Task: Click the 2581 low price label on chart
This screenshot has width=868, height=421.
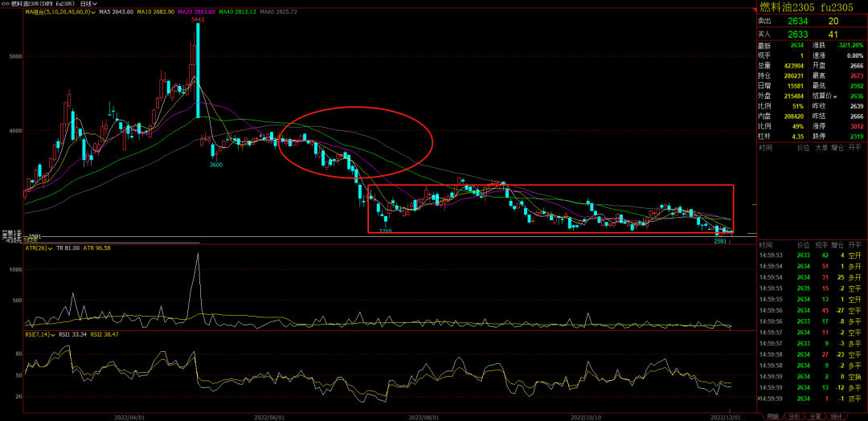Action: point(719,241)
